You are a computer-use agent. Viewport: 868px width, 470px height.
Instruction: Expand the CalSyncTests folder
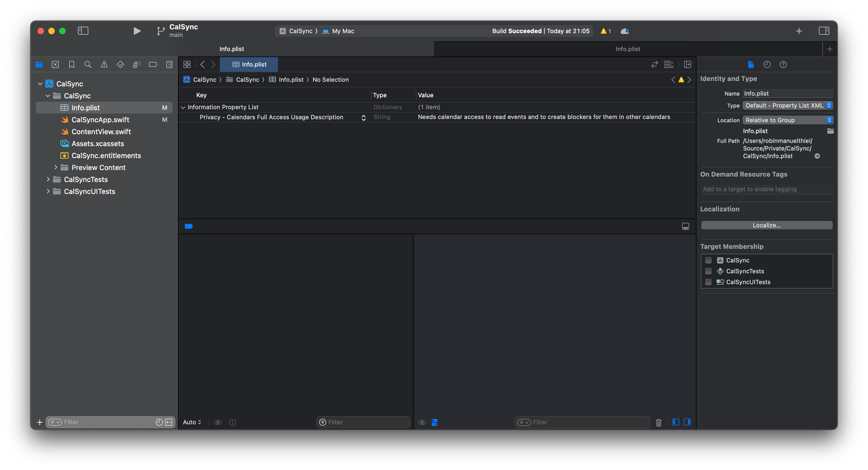pos(48,179)
